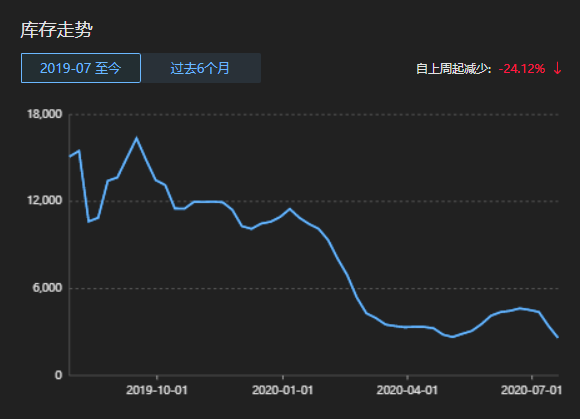Click the 18,000 y-axis label

[x=44, y=114]
